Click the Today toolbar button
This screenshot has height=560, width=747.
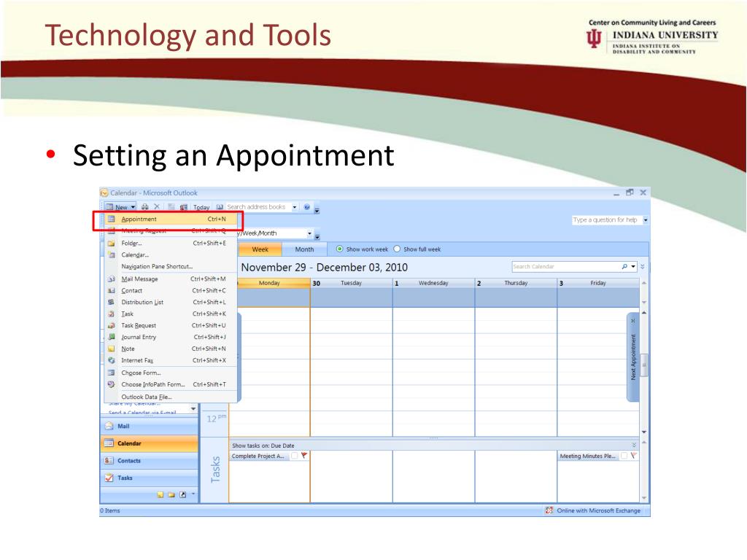click(201, 207)
